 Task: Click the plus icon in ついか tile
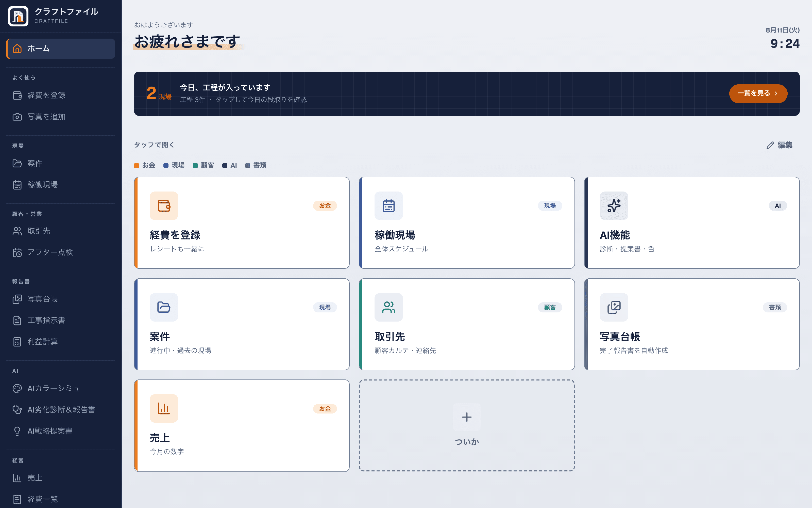(467, 417)
